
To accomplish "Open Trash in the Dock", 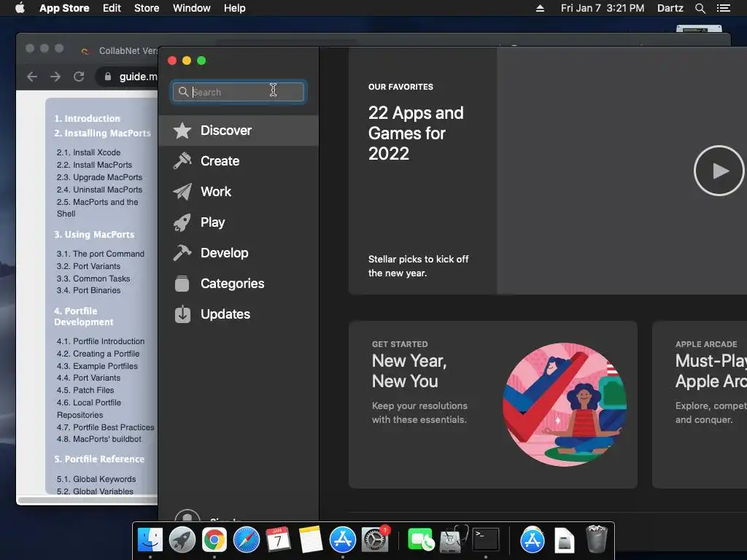I will pyautogui.click(x=596, y=539).
